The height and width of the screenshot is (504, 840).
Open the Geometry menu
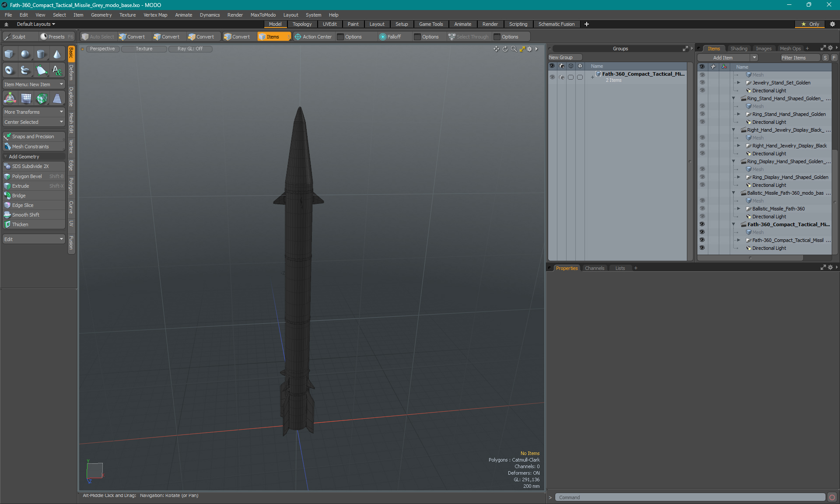101,15
